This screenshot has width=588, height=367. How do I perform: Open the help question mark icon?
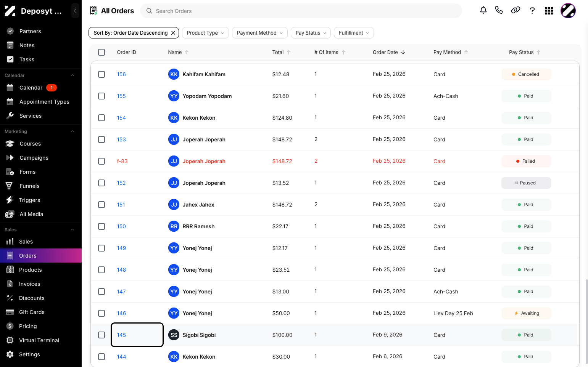click(x=532, y=10)
